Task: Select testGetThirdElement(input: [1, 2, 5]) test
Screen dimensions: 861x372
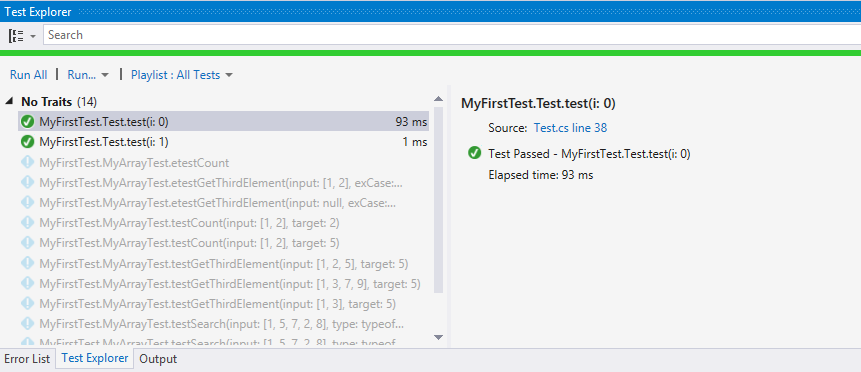Action: pyautogui.click(x=223, y=264)
